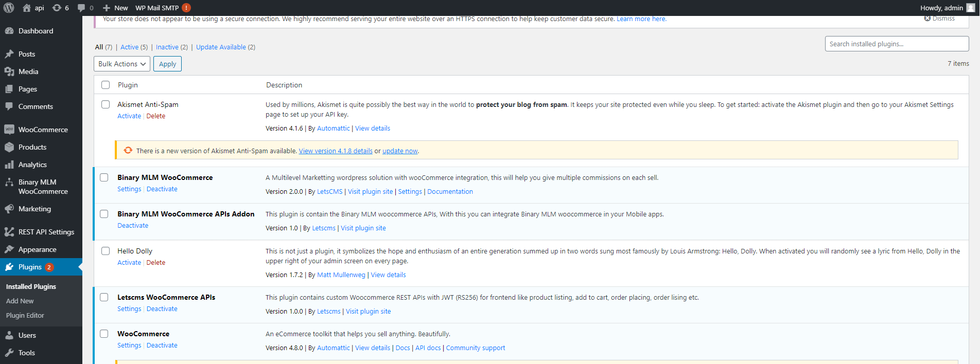Open the comments bubble icon in admin bar
This screenshot has height=364, width=980.
click(81, 8)
